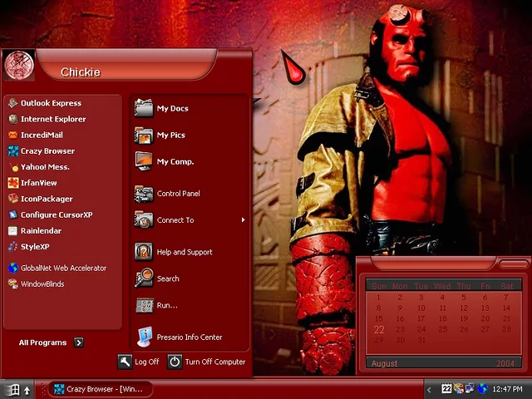Screen dimensions: 532x399
Task: Expand the Connect To submenu arrow
Action: (243, 219)
